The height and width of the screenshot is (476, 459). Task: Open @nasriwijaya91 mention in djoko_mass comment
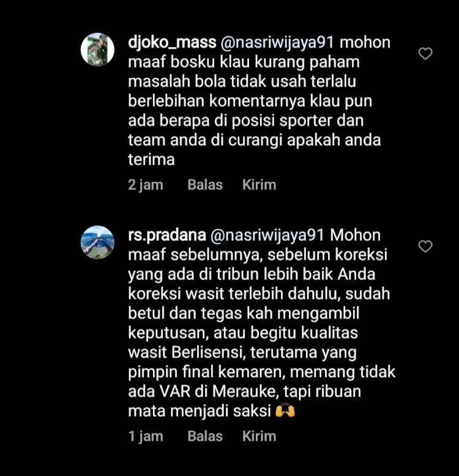tap(277, 42)
